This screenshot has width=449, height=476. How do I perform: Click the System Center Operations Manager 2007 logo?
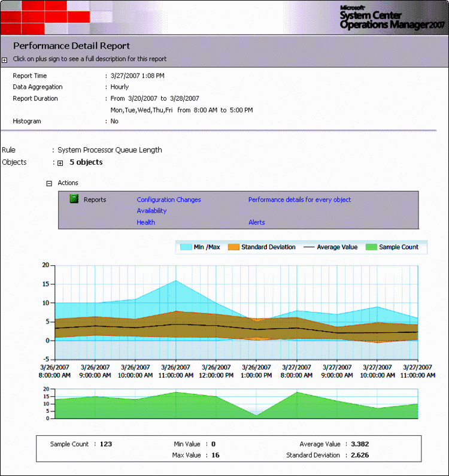[392, 17]
